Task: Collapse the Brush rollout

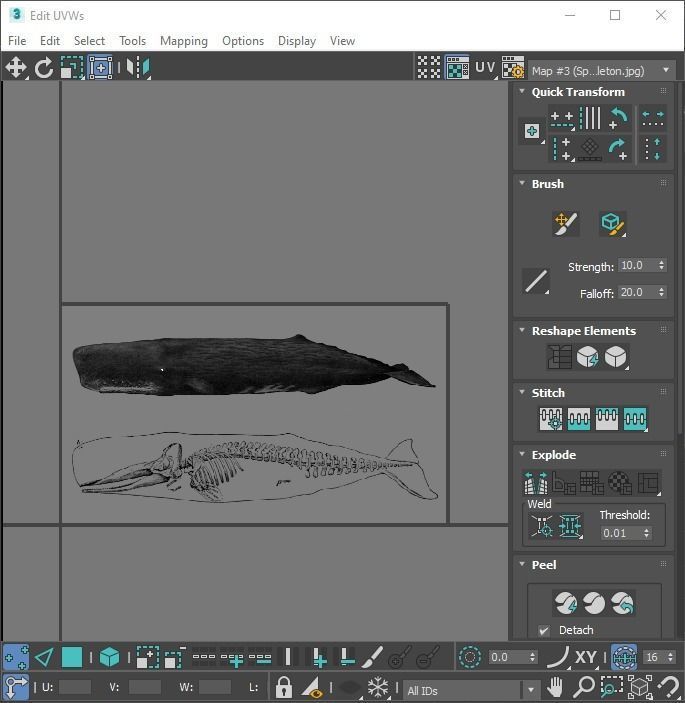Action: point(522,183)
